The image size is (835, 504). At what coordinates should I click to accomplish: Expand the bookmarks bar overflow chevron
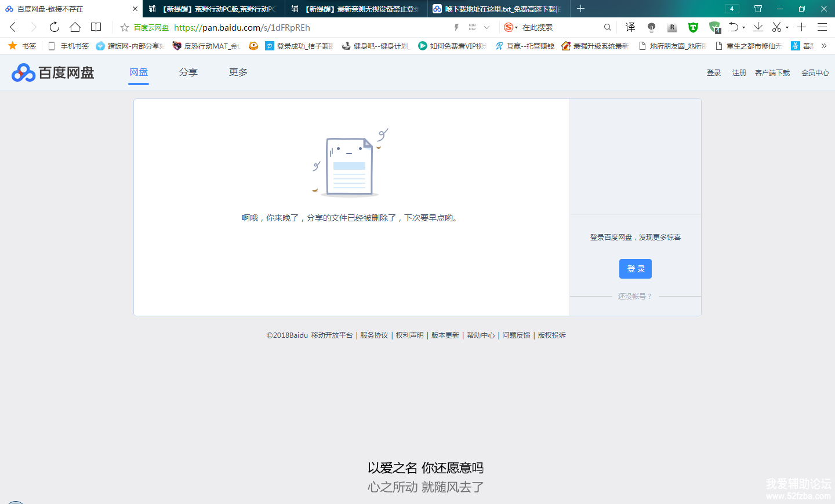pos(824,46)
